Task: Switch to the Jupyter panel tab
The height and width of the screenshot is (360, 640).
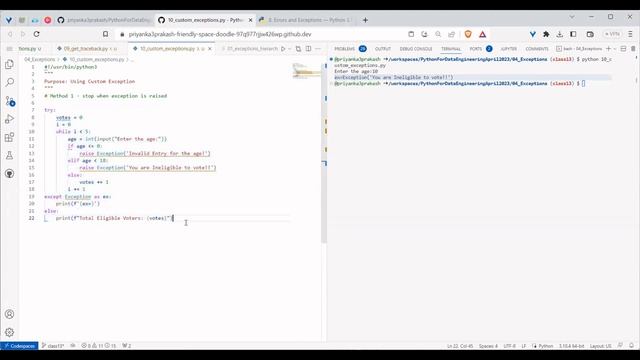Action: pyautogui.click(x=509, y=49)
